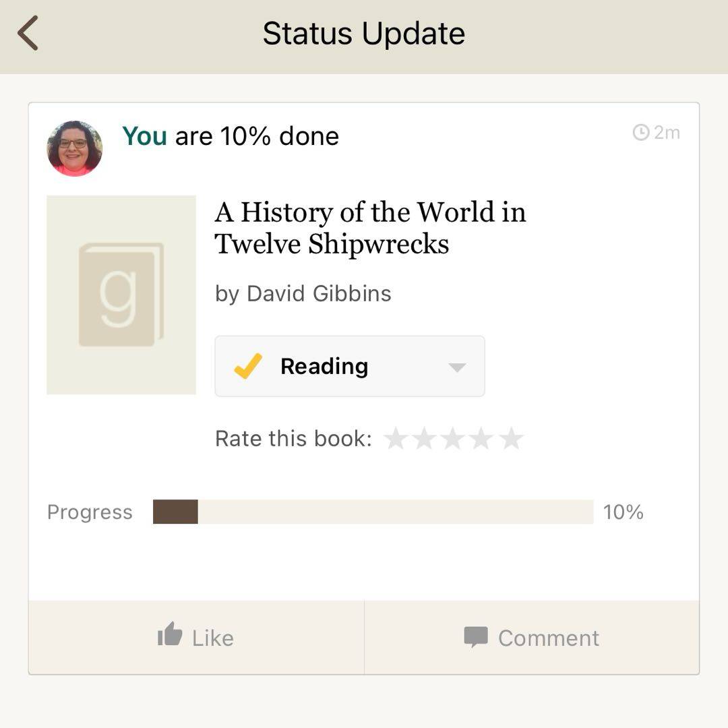The width and height of the screenshot is (728, 728).
Task: Tap the back arrow icon
Action: point(28,33)
